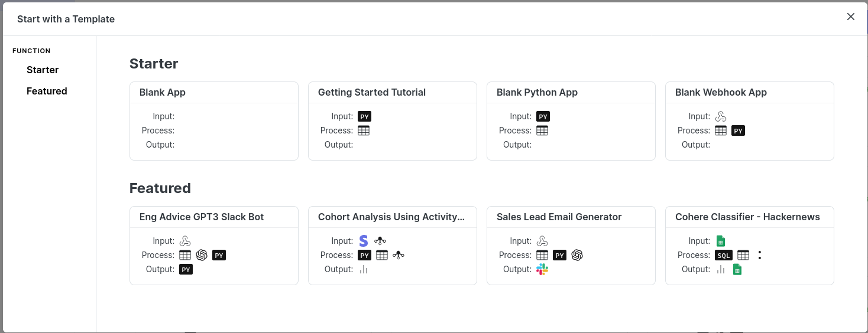Viewport: 868px width, 333px height.
Task: Choose the Blank Python App template title
Action: point(537,92)
